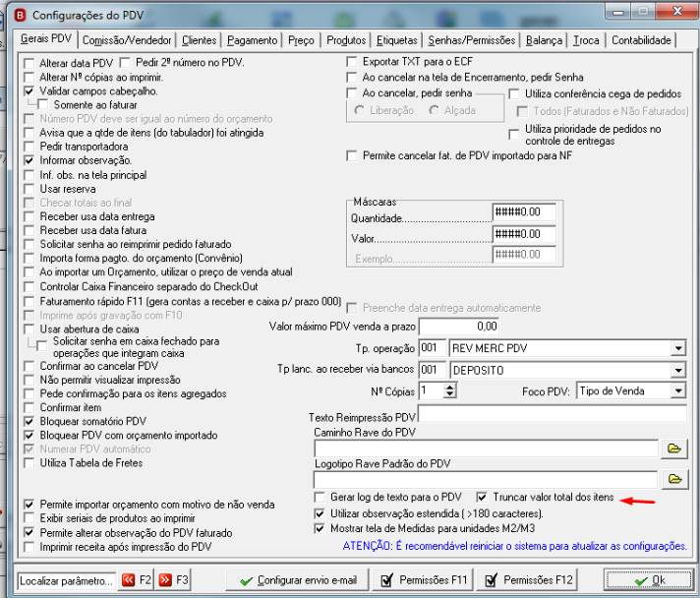Enable the Usar reserva checkbox
Viewport: 700px width, 598px height.
(29, 189)
